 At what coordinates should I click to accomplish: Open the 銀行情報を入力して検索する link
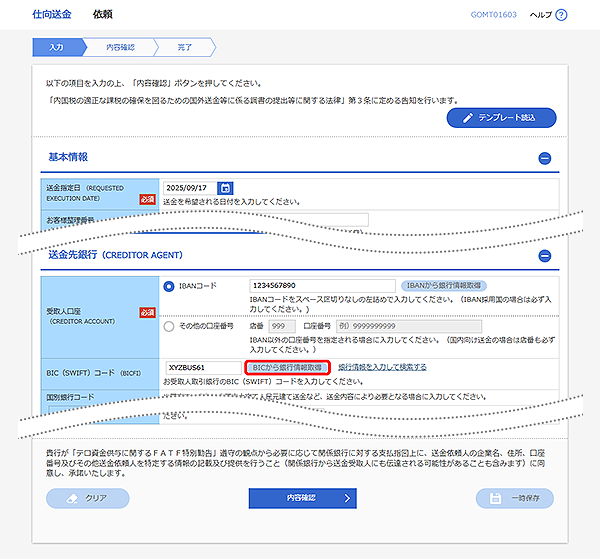click(x=382, y=367)
